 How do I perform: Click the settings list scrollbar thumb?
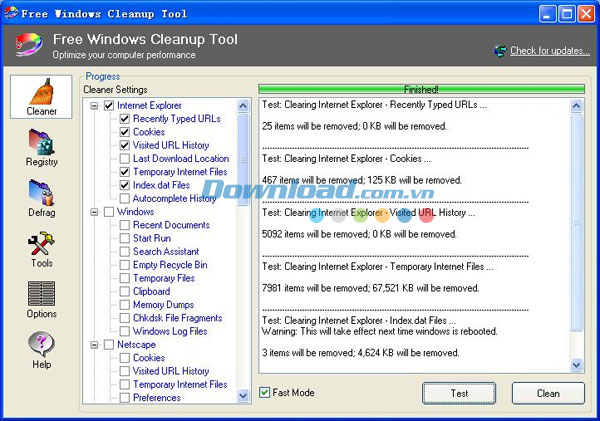pyautogui.click(x=243, y=160)
